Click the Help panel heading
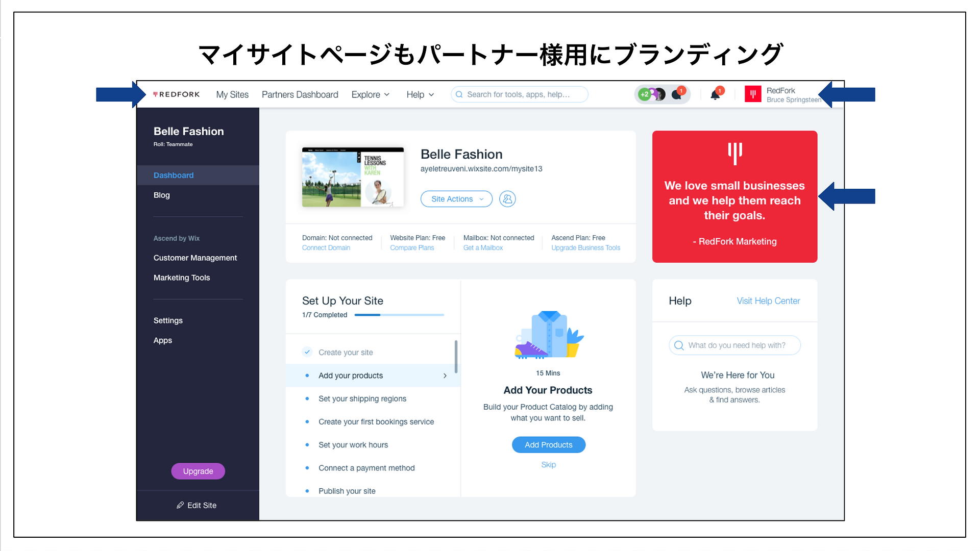980x551 pixels. click(x=680, y=301)
